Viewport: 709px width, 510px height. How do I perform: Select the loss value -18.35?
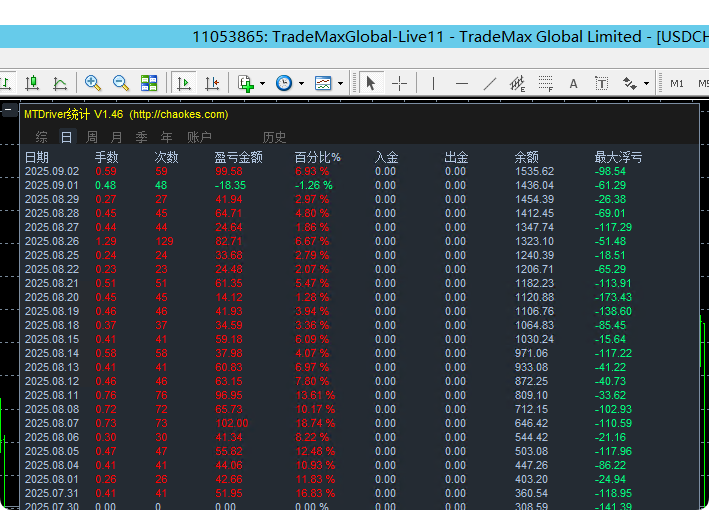230,185
